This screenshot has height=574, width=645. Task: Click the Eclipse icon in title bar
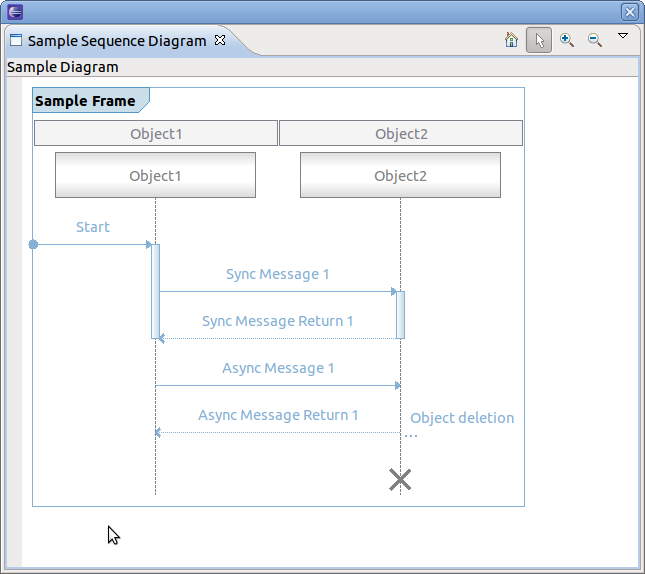tap(14, 12)
